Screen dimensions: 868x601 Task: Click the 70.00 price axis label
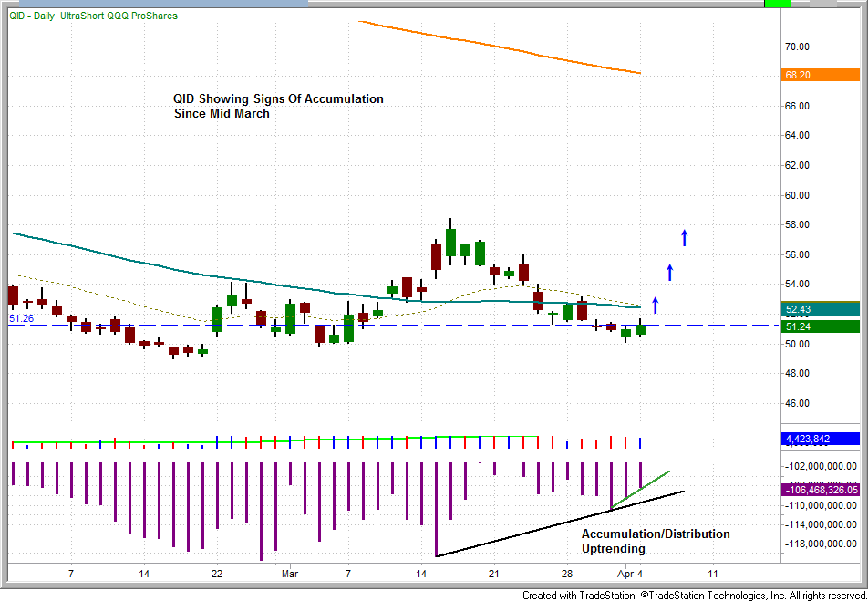[x=797, y=47]
